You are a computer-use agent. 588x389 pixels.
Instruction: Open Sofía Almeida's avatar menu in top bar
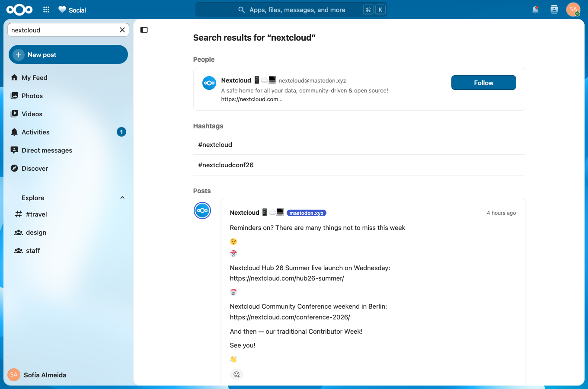[573, 10]
